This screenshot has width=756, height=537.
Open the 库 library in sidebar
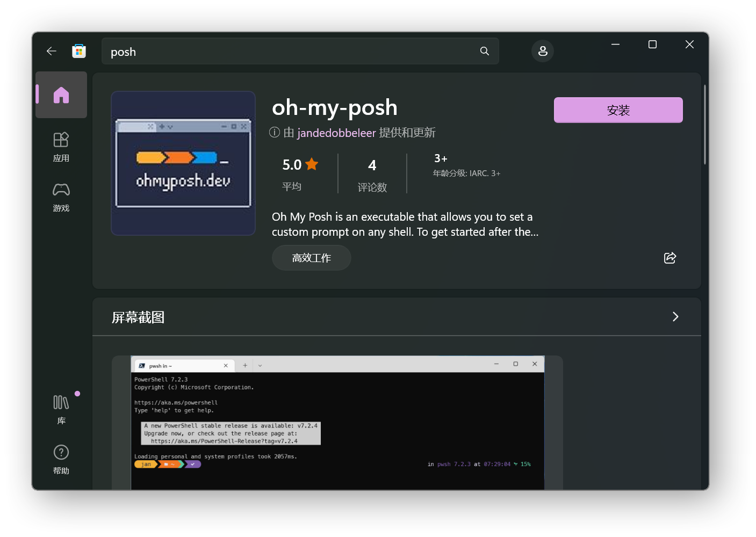point(61,409)
